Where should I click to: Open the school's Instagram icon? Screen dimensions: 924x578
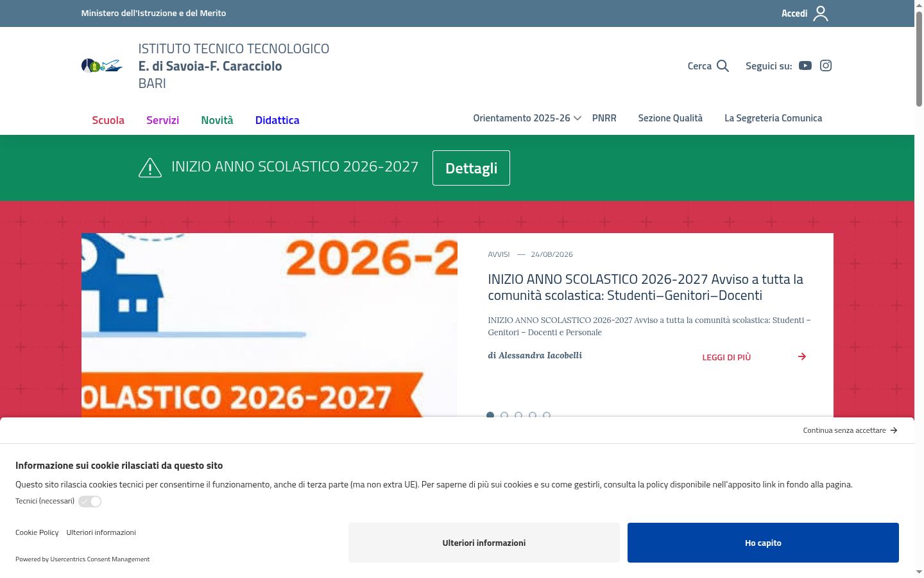[826, 66]
